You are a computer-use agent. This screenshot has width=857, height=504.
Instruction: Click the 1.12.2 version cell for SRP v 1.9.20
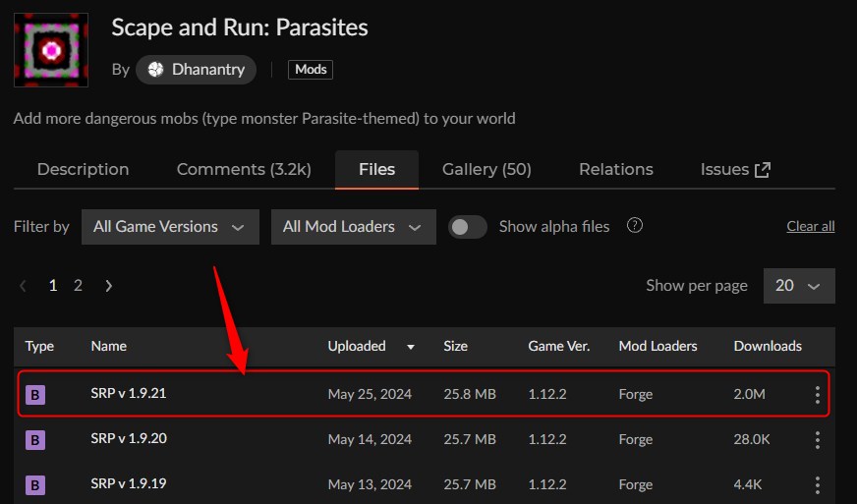(547, 439)
